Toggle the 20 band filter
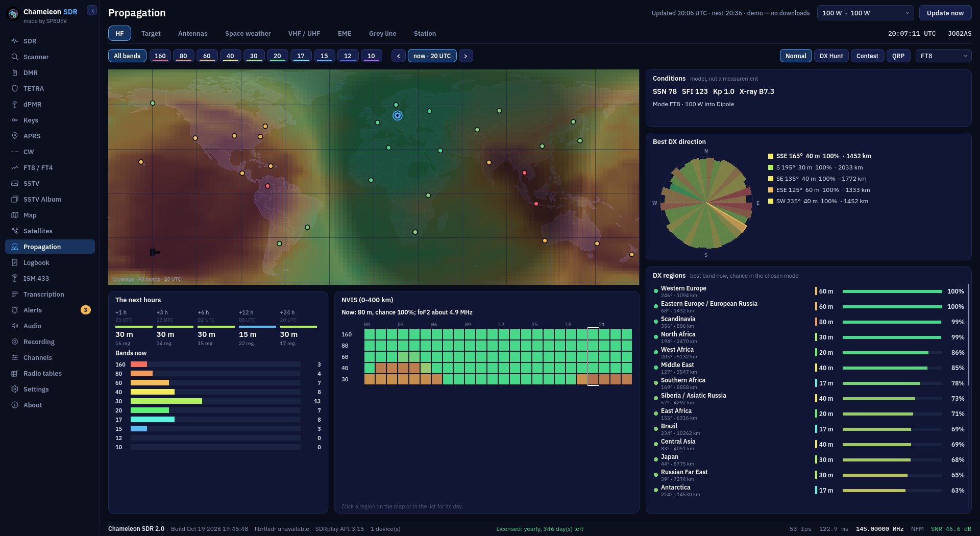This screenshot has height=536, width=980. point(277,56)
